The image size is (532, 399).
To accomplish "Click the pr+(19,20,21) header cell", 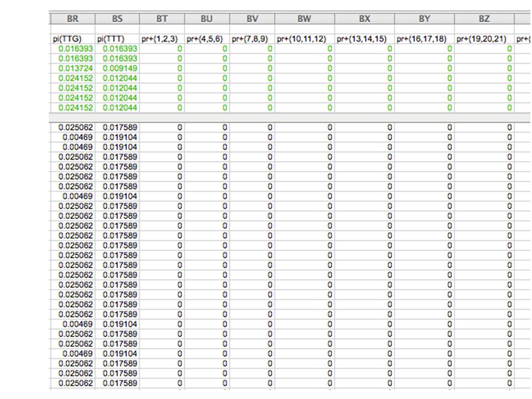I will [484, 39].
